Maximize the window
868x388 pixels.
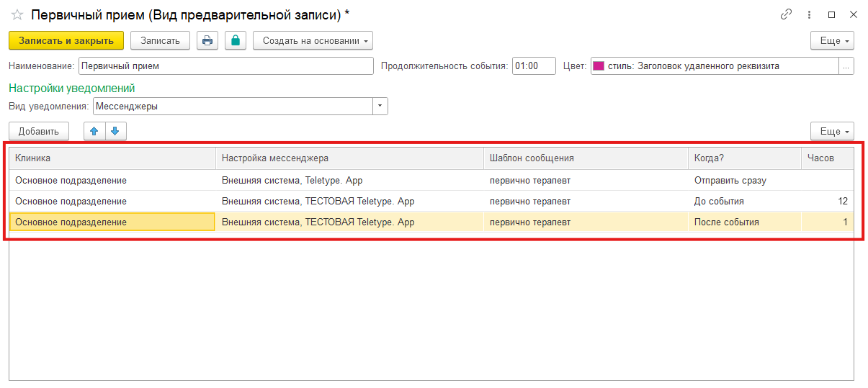coord(832,14)
